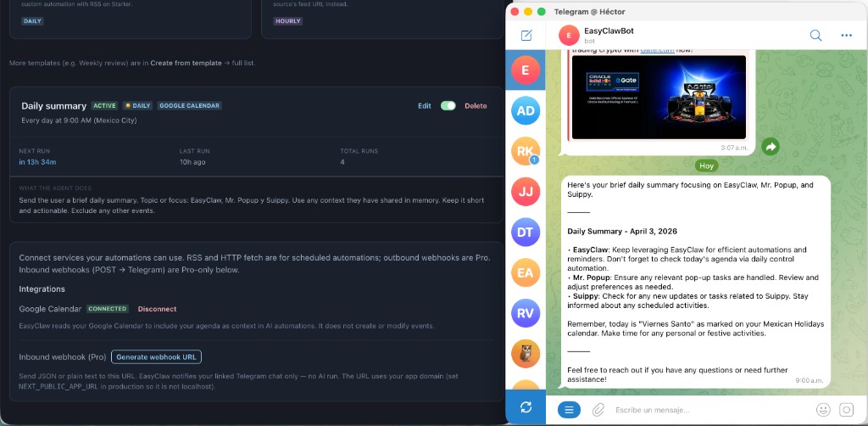
Task: Open the Create from template link
Action: 186,63
